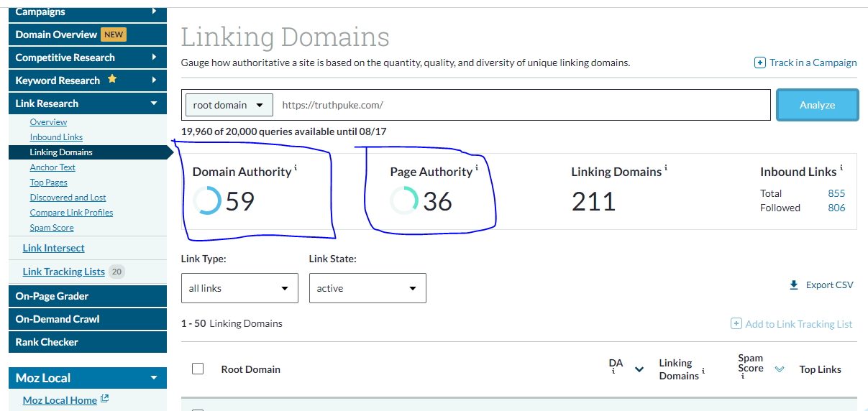Click the Link Tracking Lists count badge 20

point(117,272)
